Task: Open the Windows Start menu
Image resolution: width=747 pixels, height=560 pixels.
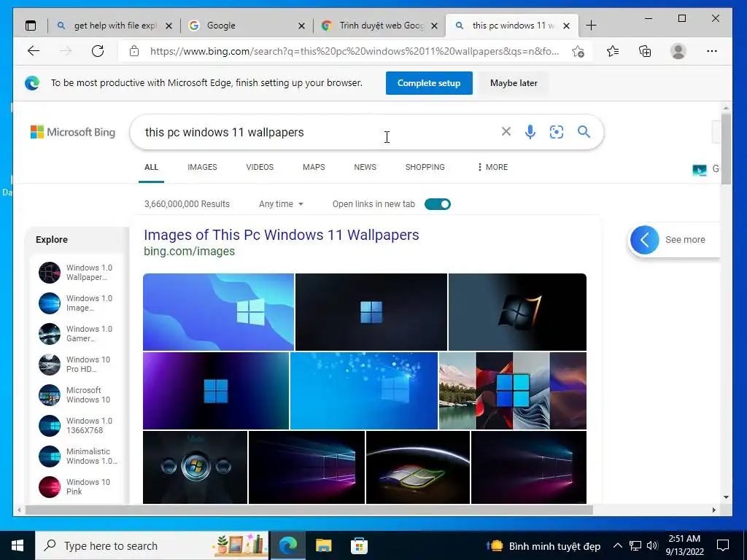Action: pos(18,545)
